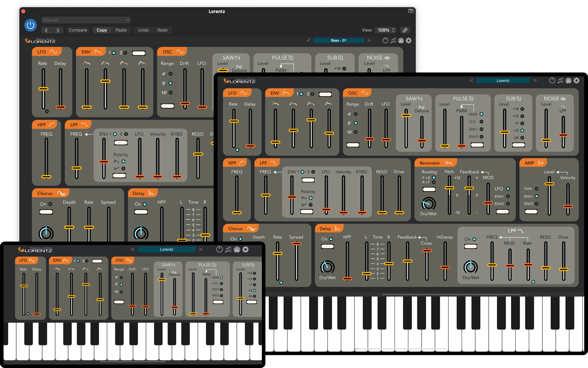
Task: Open gear settings in small phone window
Action: pyautogui.click(x=245, y=250)
